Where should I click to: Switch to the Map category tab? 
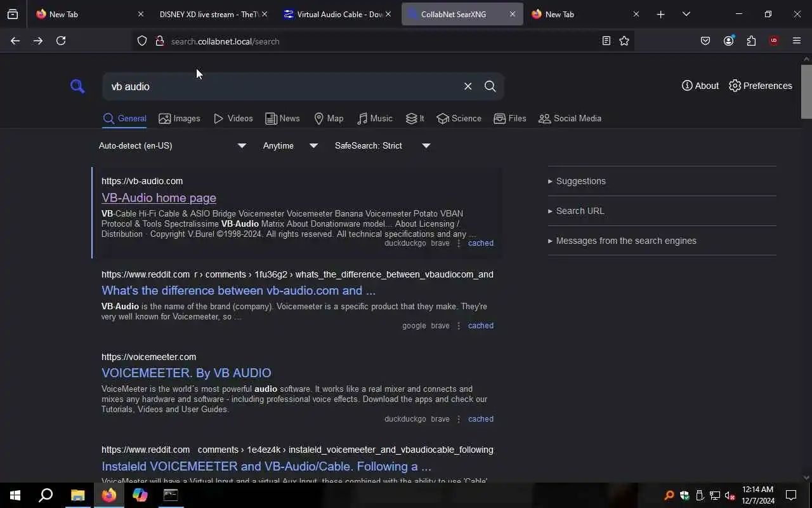pos(329,119)
